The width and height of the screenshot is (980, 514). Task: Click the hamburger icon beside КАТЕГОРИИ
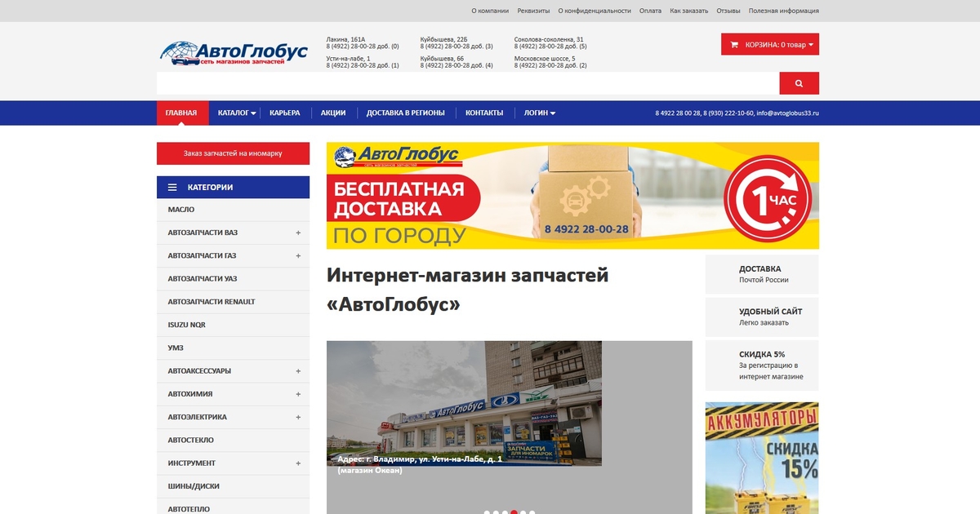[172, 188]
